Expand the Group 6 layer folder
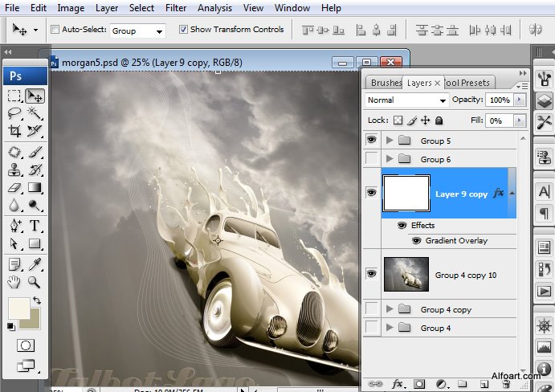Image resolution: width=555 pixels, height=392 pixels. coord(390,159)
